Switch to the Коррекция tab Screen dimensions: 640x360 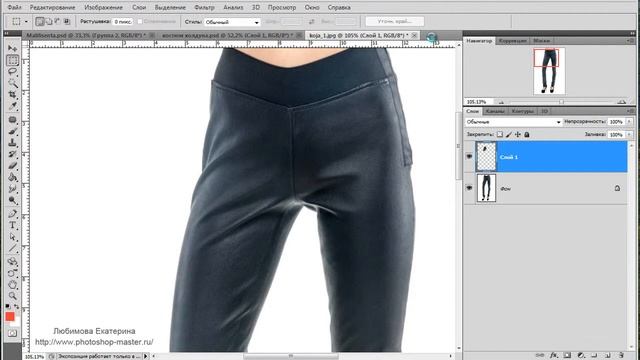(512, 41)
